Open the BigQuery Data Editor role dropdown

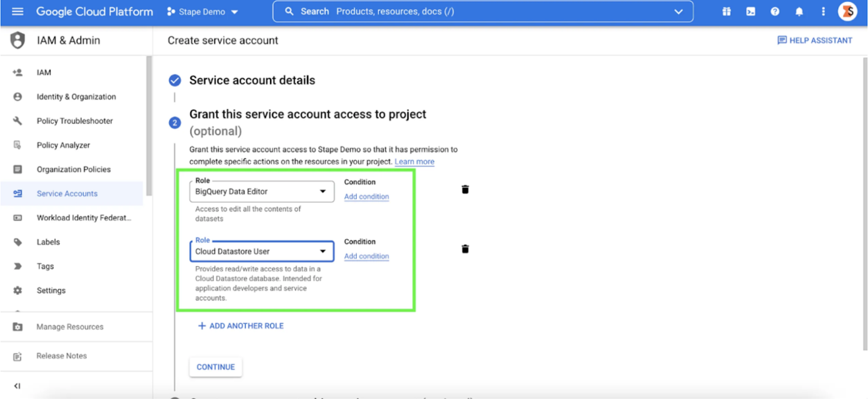pyautogui.click(x=261, y=192)
